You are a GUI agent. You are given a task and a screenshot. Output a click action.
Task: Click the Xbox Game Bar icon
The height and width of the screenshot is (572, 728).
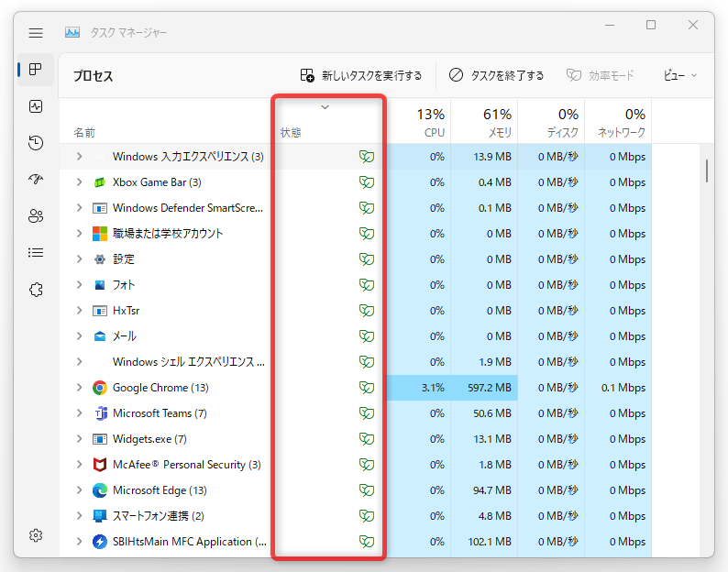(100, 182)
